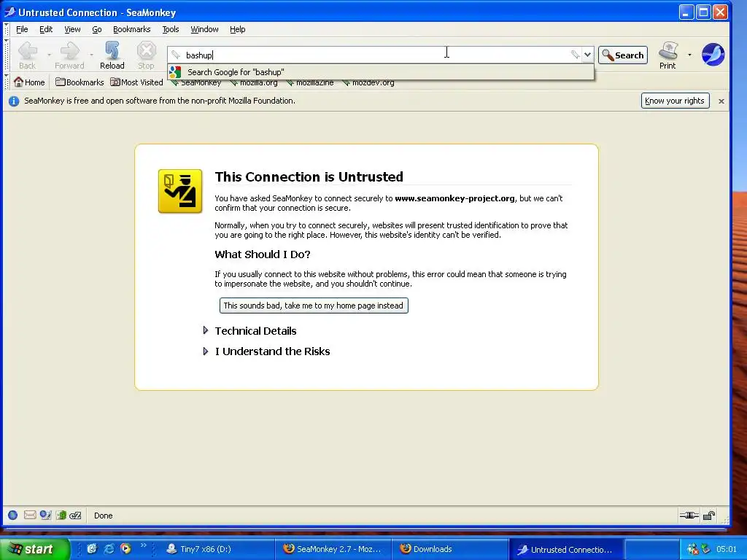Click the bookmark feather icon at location bar's right
This screenshot has height=560, width=747.
tap(575, 55)
